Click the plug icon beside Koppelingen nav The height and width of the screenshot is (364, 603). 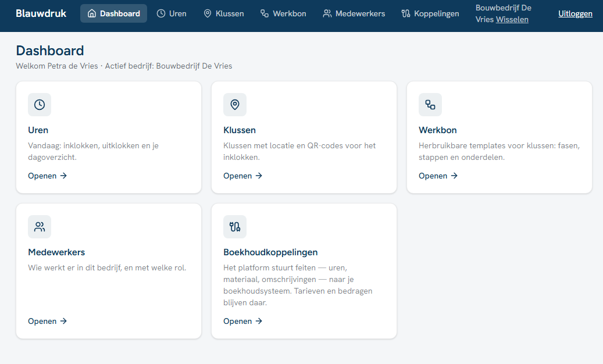click(406, 13)
